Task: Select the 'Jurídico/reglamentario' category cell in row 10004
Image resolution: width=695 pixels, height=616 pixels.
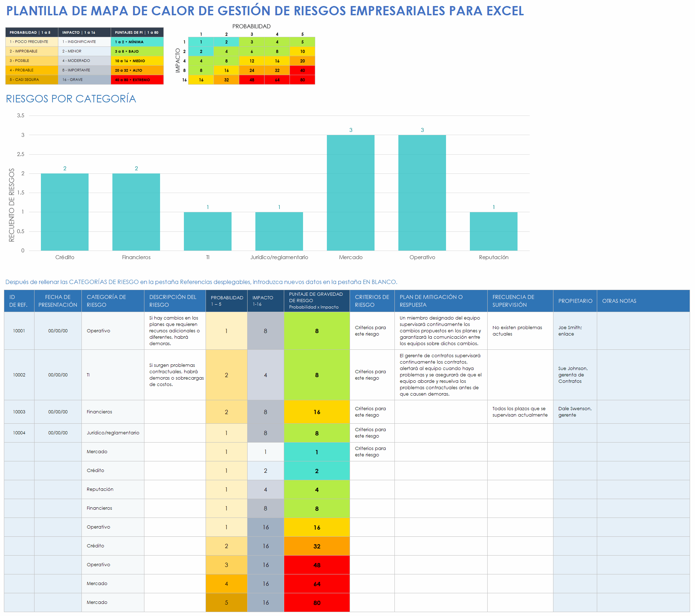Action: click(113, 433)
